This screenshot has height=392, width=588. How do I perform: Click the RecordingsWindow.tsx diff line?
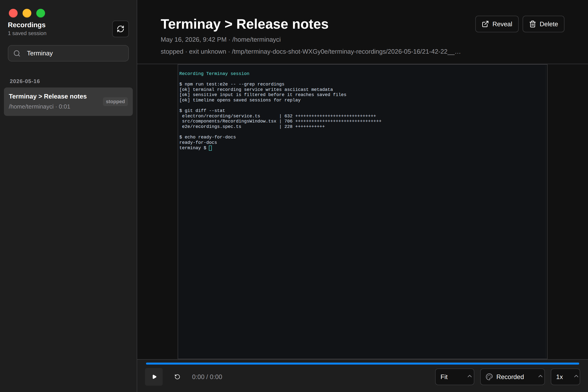tap(282, 121)
